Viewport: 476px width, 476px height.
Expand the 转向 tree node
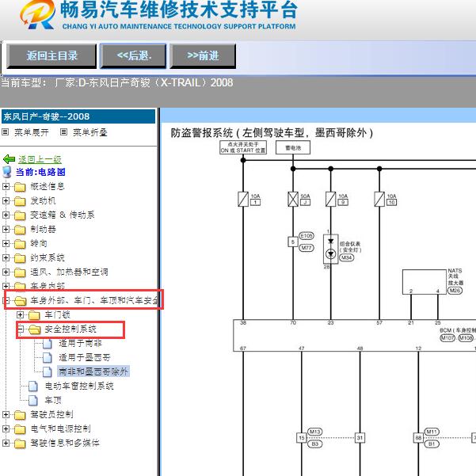tap(6, 243)
